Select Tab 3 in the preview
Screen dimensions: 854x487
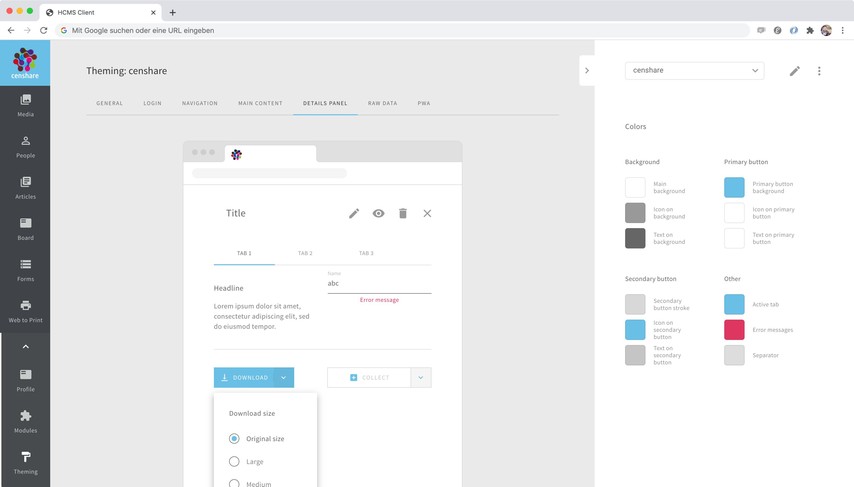click(x=366, y=253)
